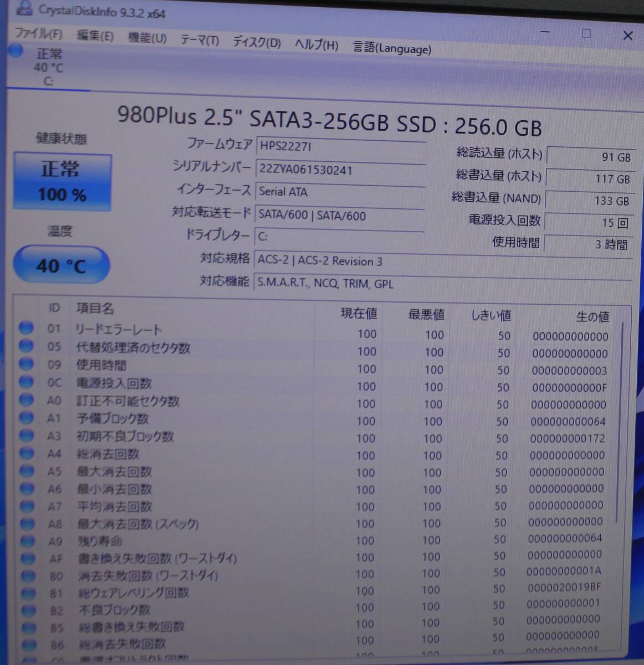Viewport: 644px width, 665px height.
Task: Click the しきい値 column header
Action: pyautogui.click(x=490, y=316)
